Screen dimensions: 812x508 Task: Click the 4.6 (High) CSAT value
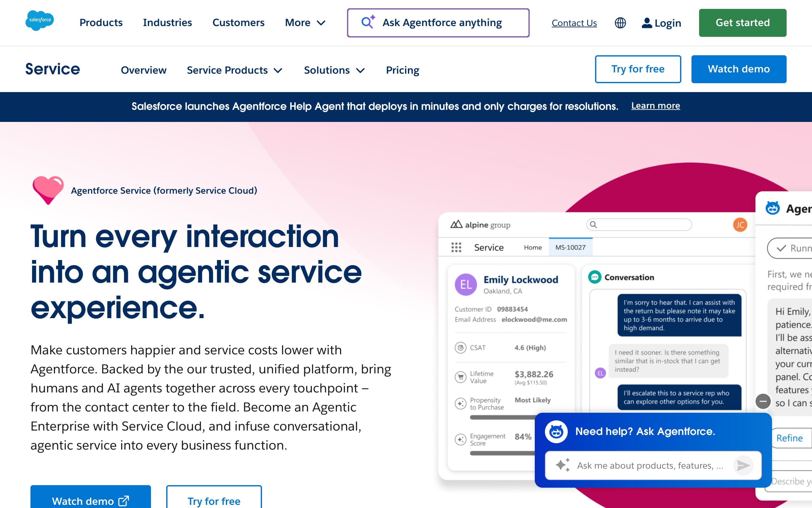click(x=530, y=347)
